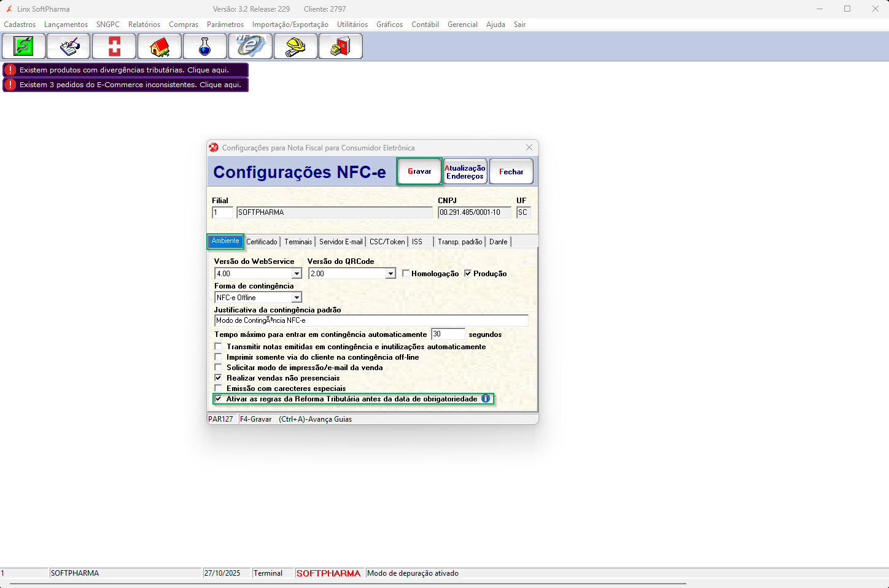Open the red house toolbar icon
This screenshot has width=889, height=588.
160,46
